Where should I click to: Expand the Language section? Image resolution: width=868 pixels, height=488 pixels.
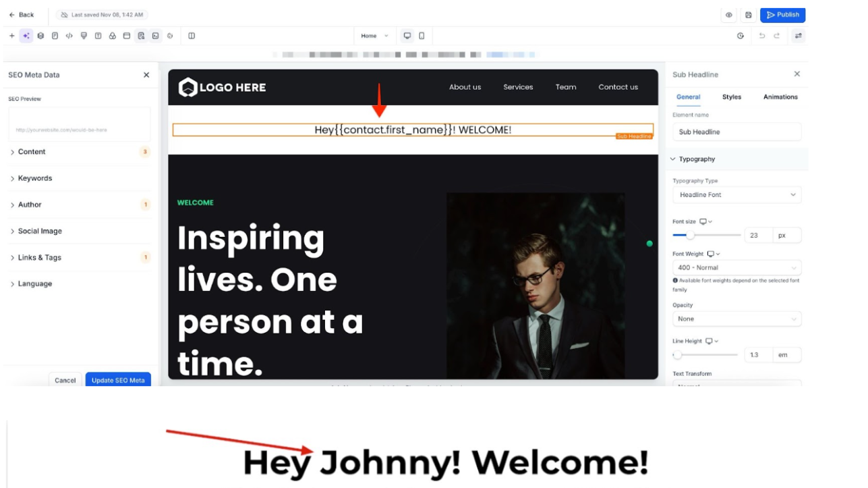point(80,283)
